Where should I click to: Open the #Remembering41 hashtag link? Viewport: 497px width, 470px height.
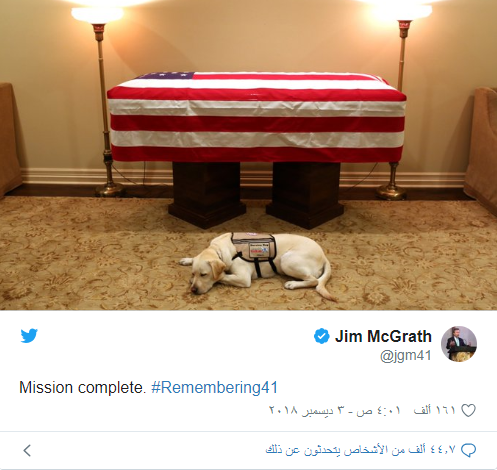pyautogui.click(x=214, y=388)
